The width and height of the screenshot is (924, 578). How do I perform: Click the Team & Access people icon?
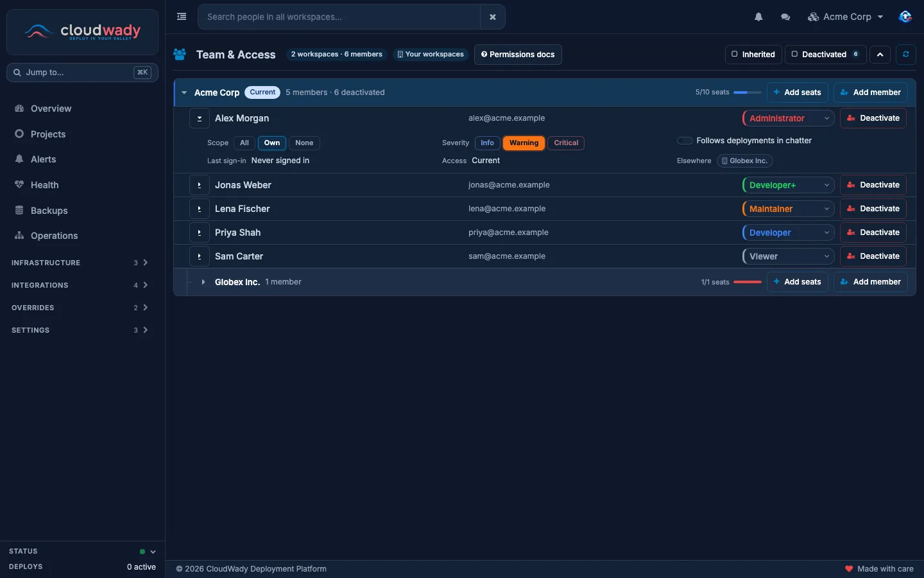(x=180, y=55)
